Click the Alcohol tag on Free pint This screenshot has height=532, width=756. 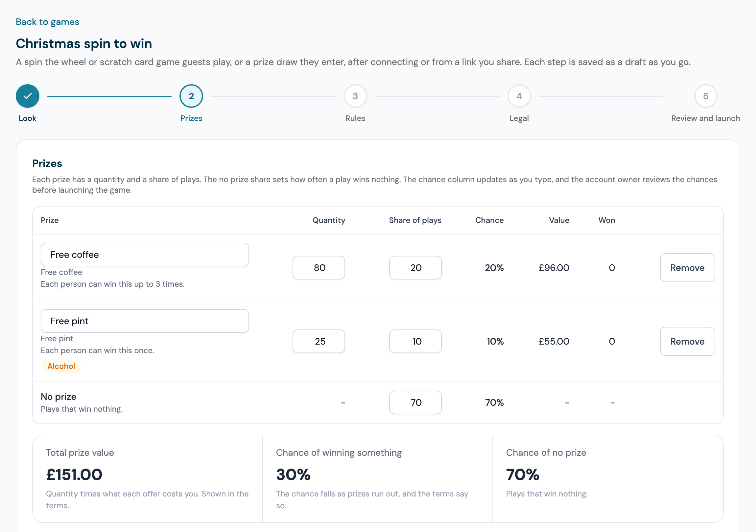(61, 366)
